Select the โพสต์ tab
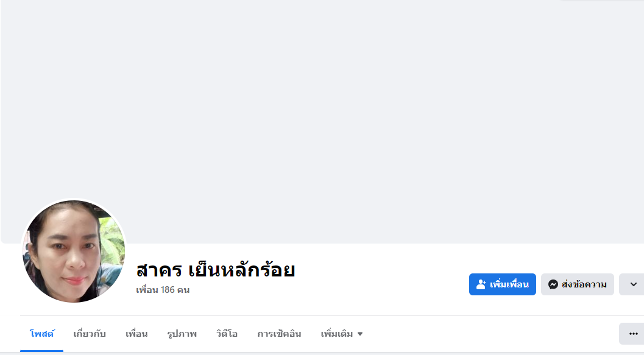 [42, 334]
